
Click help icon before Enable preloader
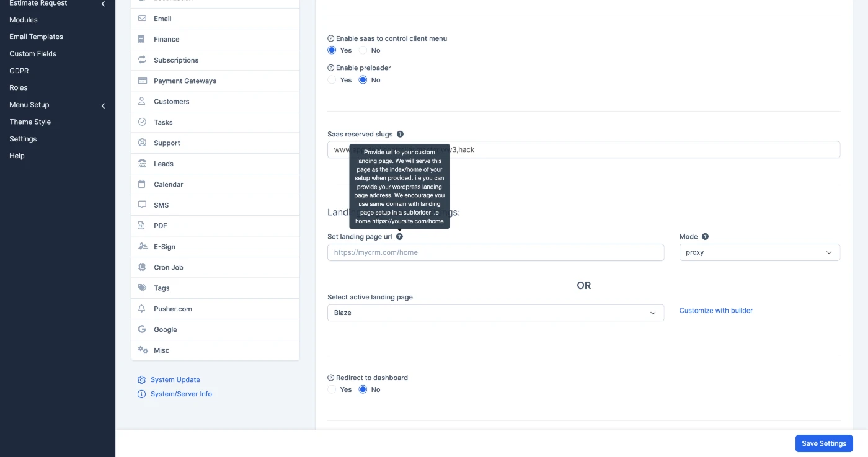tap(330, 68)
